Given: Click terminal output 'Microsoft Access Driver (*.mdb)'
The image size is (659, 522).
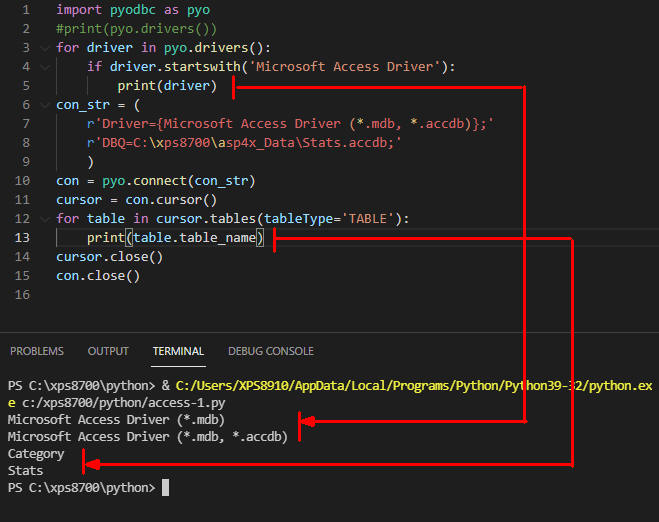Looking at the screenshot, I should coord(116,420).
